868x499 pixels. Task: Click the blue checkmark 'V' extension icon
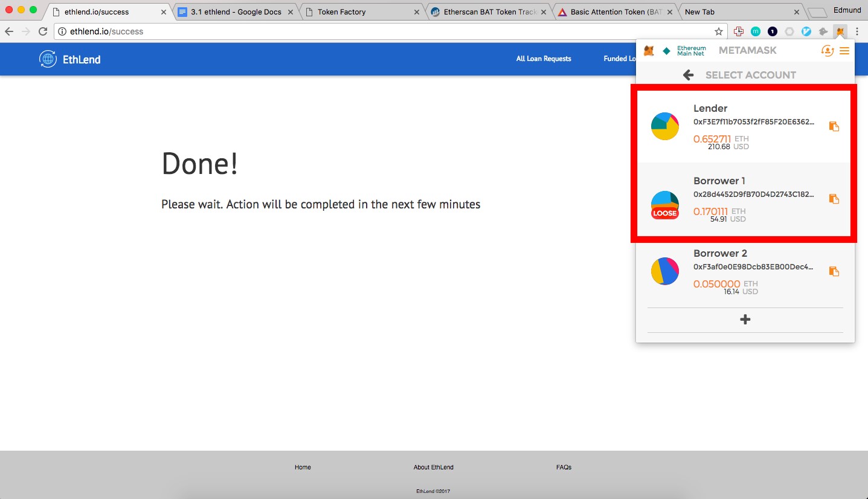click(x=806, y=31)
